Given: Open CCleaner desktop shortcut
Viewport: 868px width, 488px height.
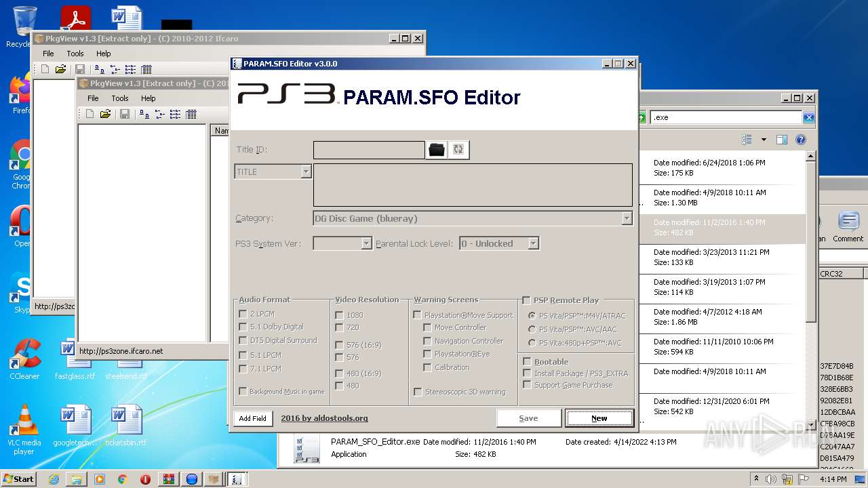Looking at the screenshot, I should coord(24,359).
